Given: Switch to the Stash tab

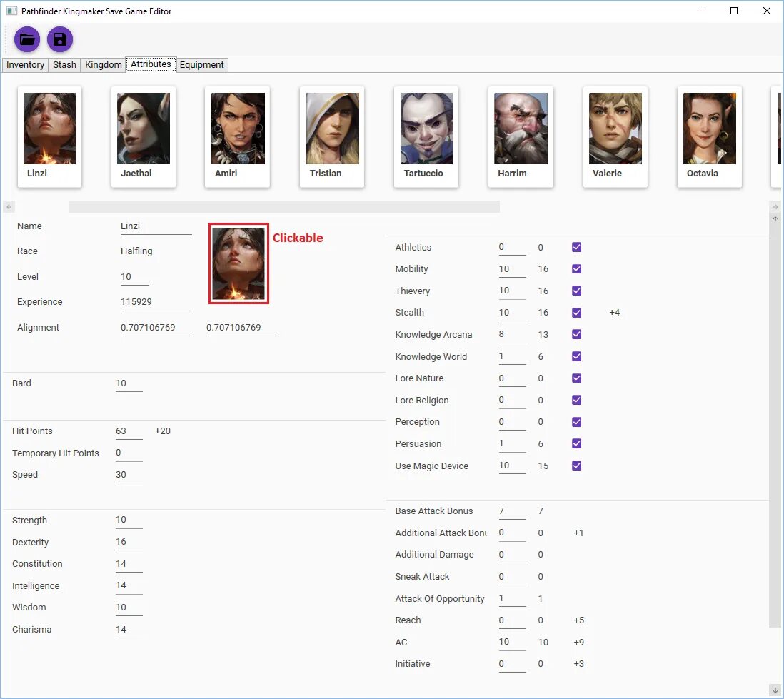Looking at the screenshot, I should 64,64.
